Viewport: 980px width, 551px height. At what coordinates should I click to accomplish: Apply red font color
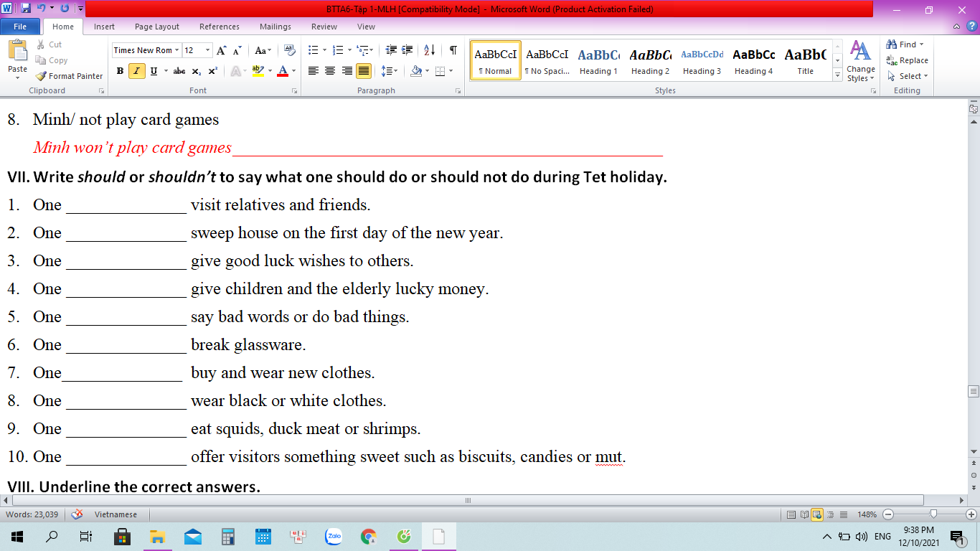(x=282, y=71)
